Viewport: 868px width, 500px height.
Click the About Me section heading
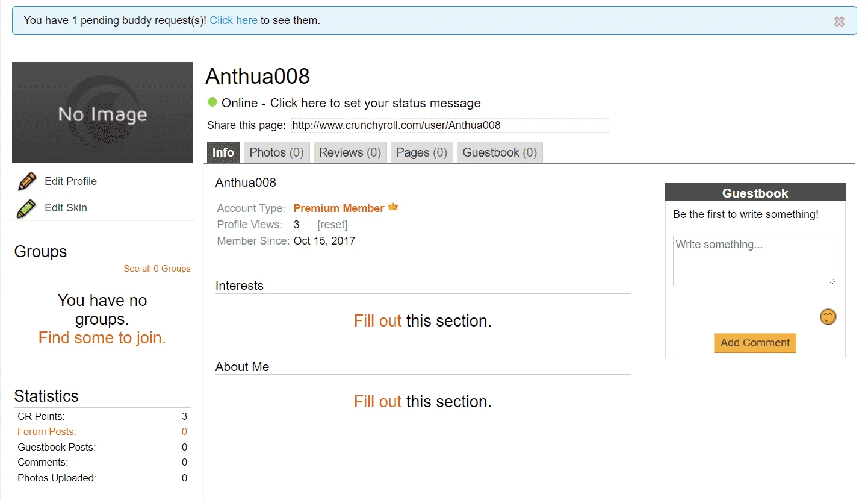[243, 367]
